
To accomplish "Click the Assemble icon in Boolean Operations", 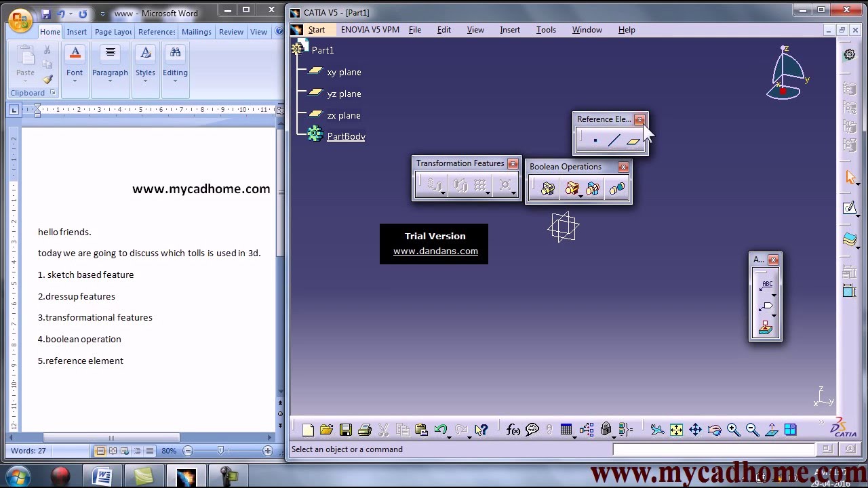I will (548, 189).
